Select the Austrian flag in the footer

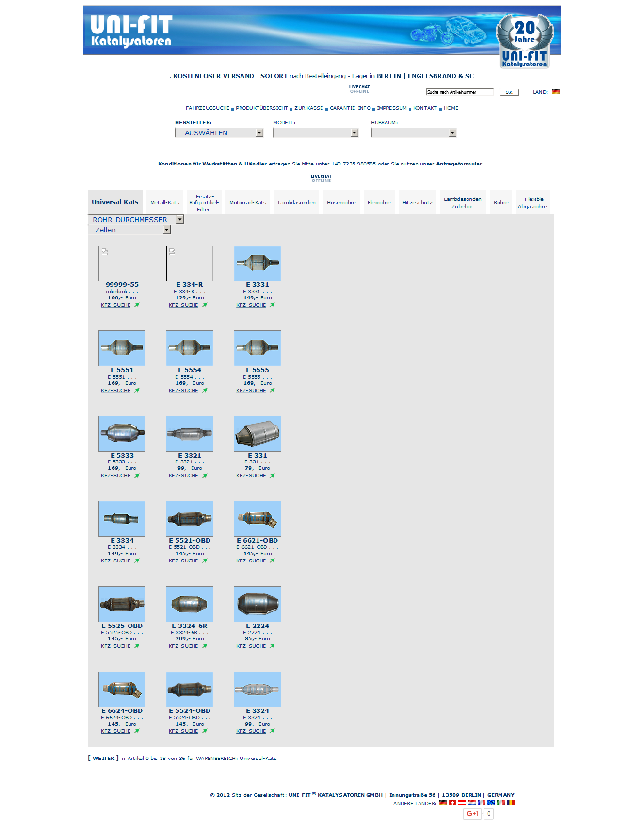click(462, 803)
